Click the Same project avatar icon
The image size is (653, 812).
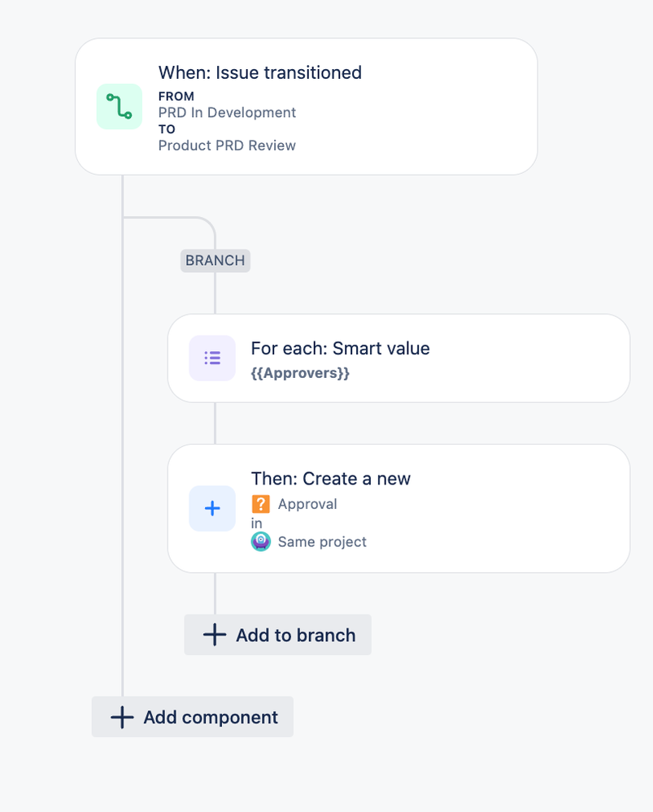click(261, 541)
